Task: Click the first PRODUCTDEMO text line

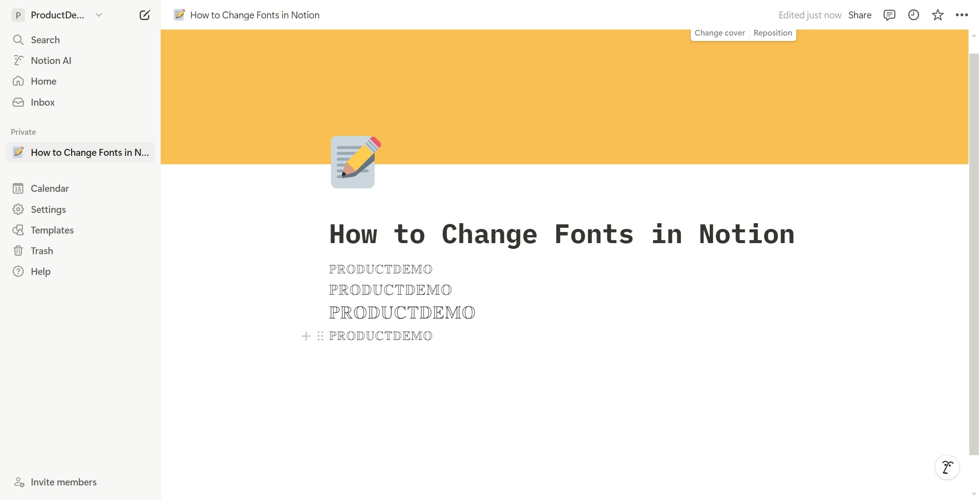Action: [x=381, y=269]
